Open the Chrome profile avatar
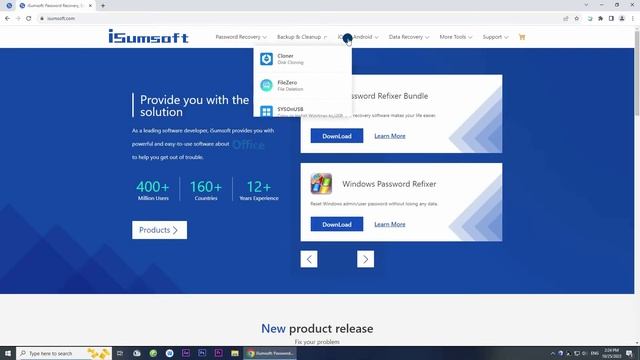 point(622,18)
